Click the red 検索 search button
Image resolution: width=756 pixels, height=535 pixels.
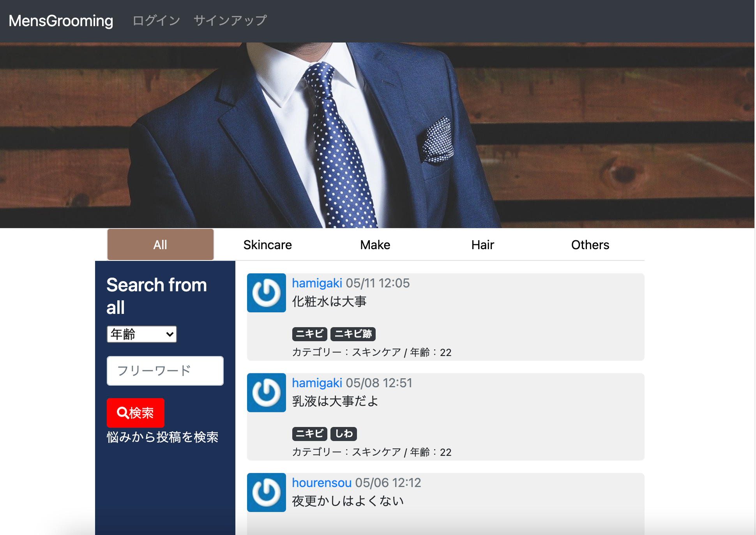pos(135,413)
